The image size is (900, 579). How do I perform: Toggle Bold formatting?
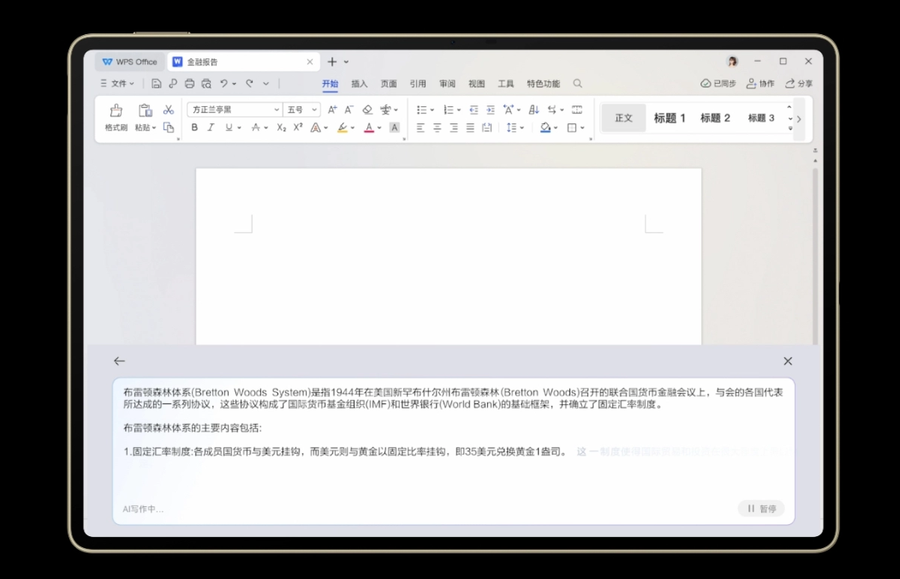click(x=195, y=127)
